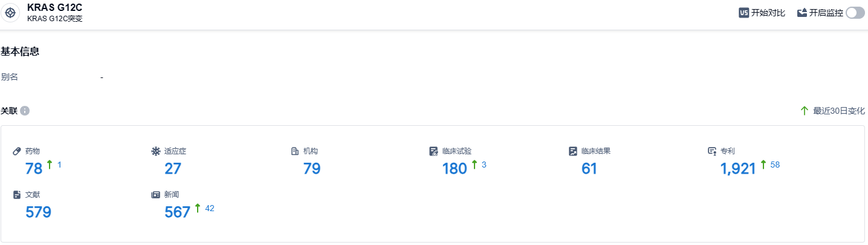This screenshot has width=868, height=245.
Task: Click 开始对比 to start comparison
Action: [768, 13]
